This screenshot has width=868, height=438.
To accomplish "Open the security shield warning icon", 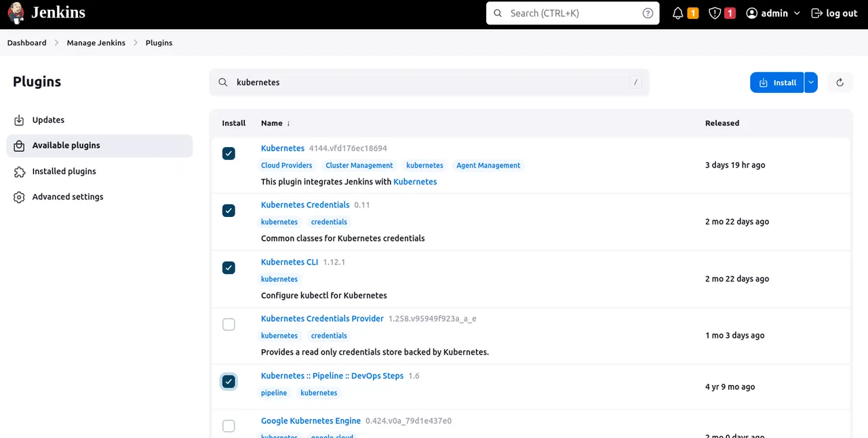I will tap(714, 14).
